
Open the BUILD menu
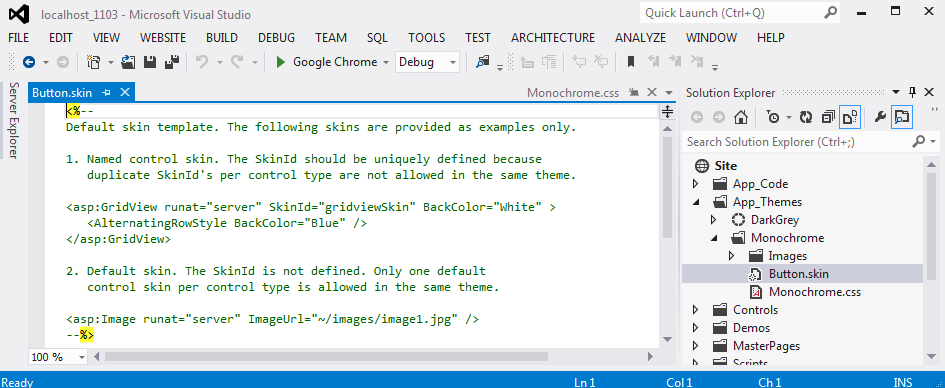tap(222, 37)
